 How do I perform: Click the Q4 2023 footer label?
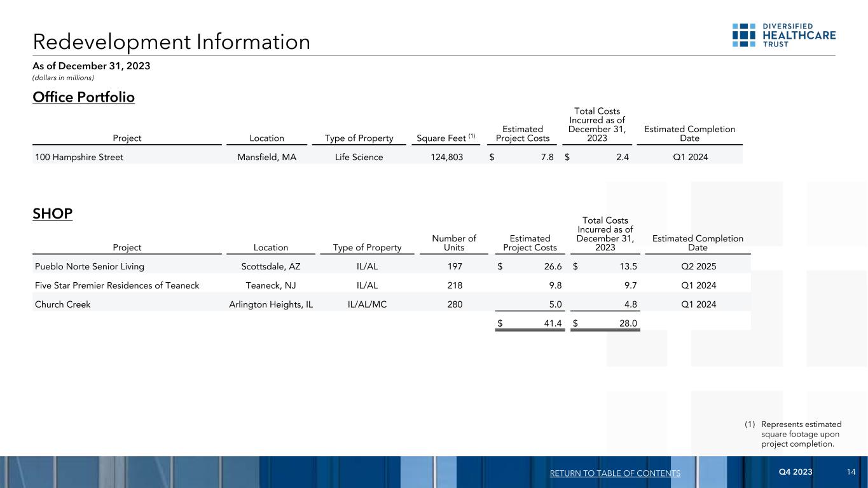(794, 471)
